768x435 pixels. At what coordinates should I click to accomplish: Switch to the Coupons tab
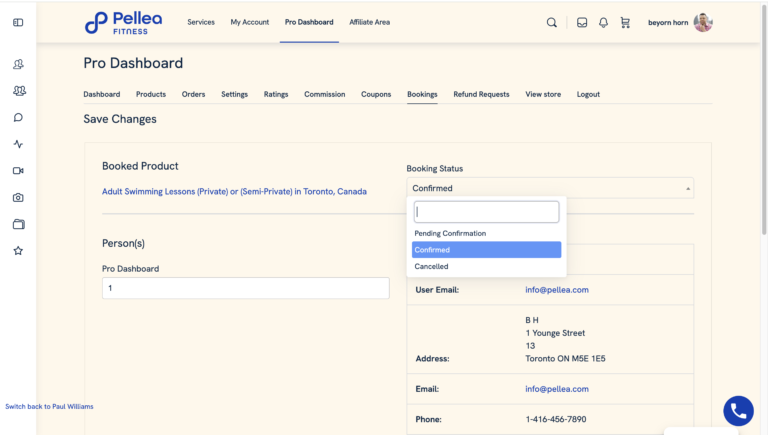click(x=376, y=94)
